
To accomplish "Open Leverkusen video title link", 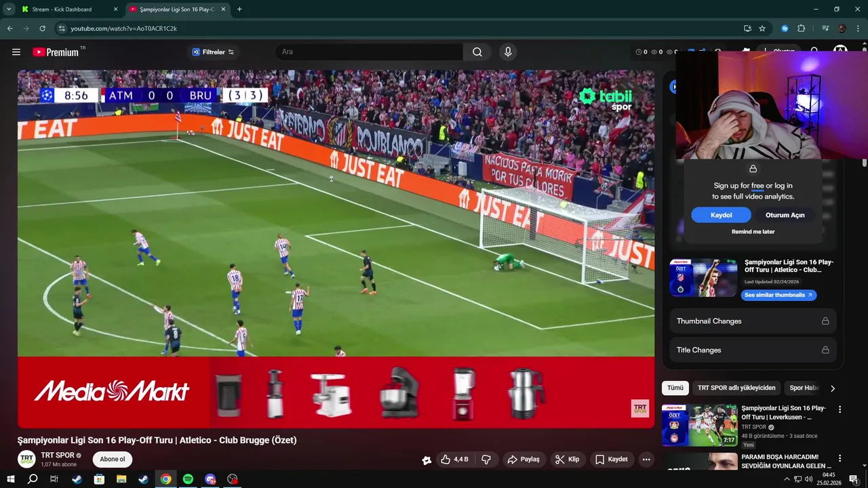I will pyautogui.click(x=784, y=413).
